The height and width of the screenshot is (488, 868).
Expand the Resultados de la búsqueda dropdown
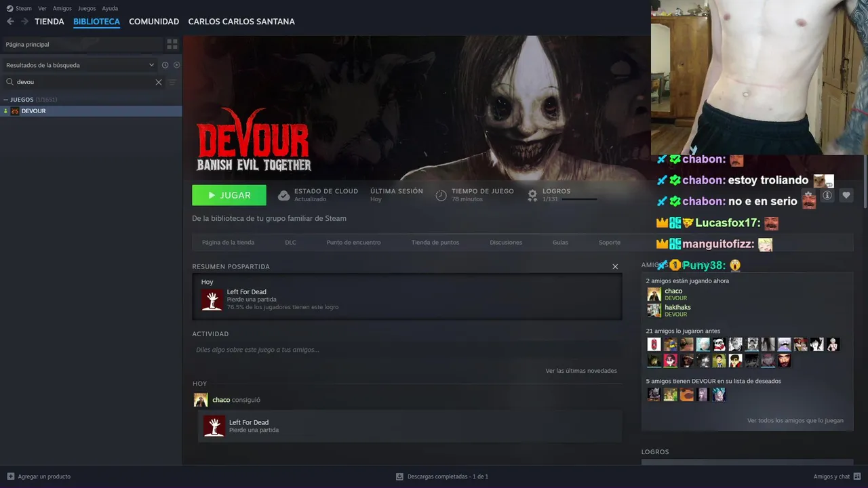click(x=80, y=65)
